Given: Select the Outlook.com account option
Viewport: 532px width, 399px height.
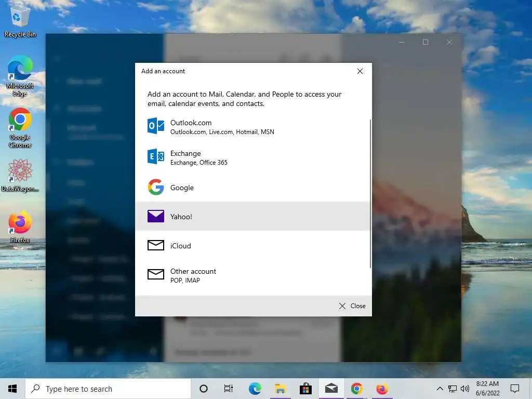Looking at the screenshot, I should pos(252,127).
